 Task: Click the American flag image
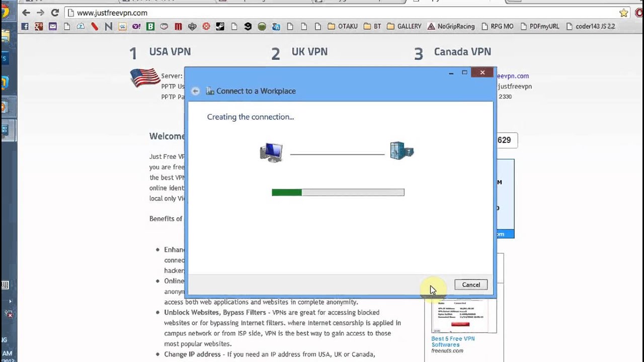tap(145, 77)
